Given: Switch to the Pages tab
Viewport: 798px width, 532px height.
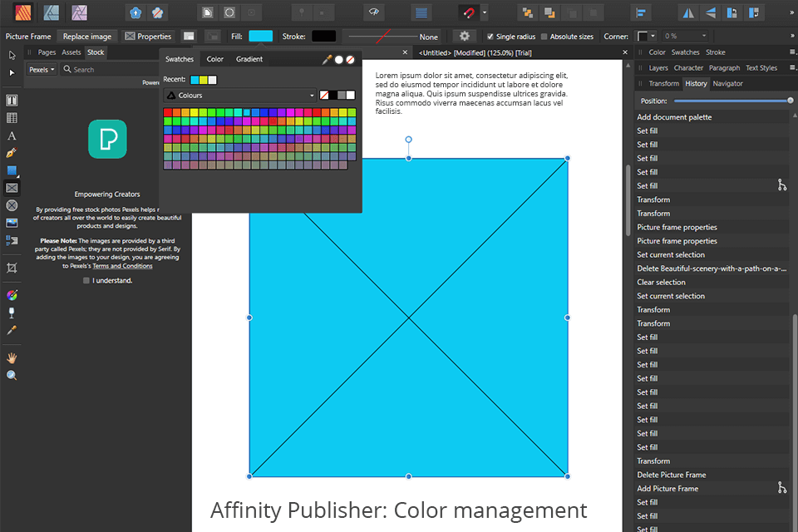Looking at the screenshot, I should [x=47, y=52].
